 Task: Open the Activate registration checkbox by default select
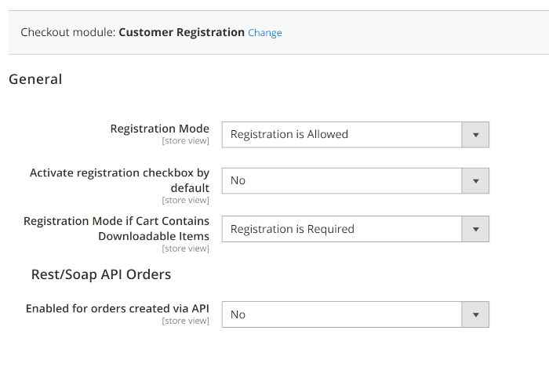coord(342,180)
